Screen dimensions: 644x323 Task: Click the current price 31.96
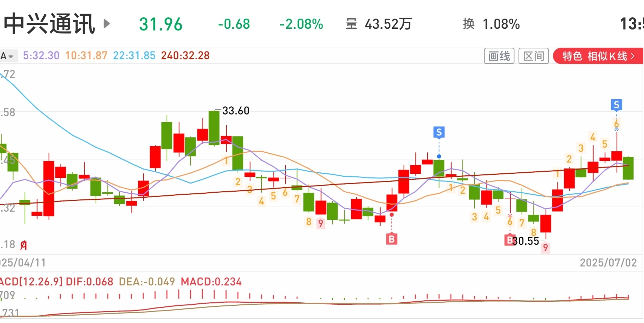pos(161,24)
